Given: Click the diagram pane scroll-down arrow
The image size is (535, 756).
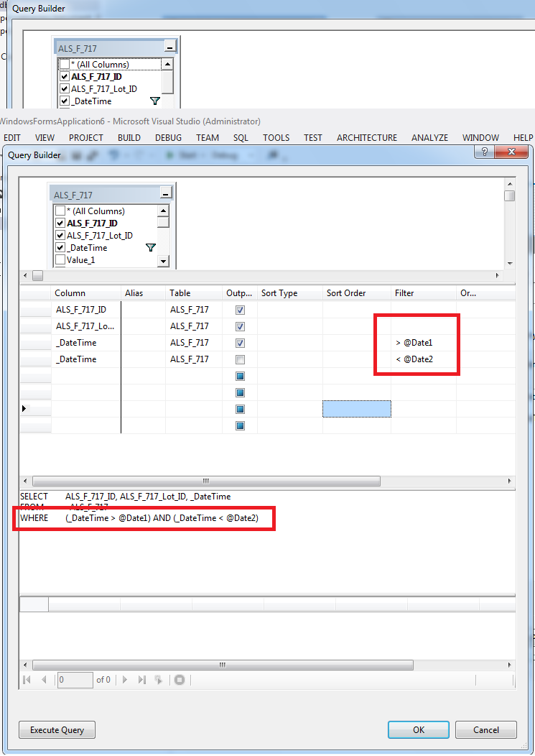Looking at the screenshot, I should click(x=509, y=263).
